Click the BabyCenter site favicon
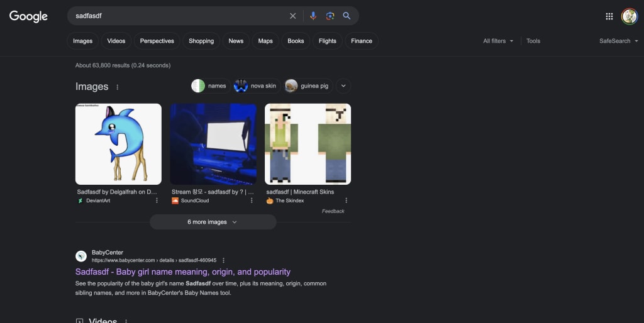The width and height of the screenshot is (644, 323). coord(81,256)
